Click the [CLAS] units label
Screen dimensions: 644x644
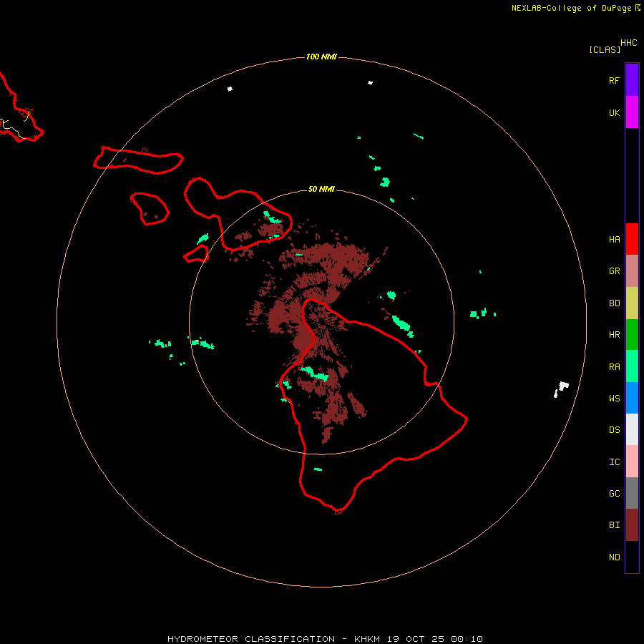coord(605,49)
